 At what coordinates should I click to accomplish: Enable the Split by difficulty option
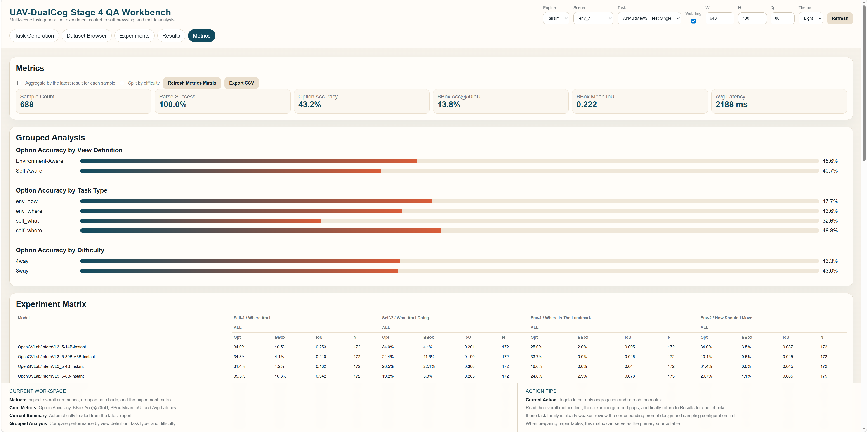[122, 83]
